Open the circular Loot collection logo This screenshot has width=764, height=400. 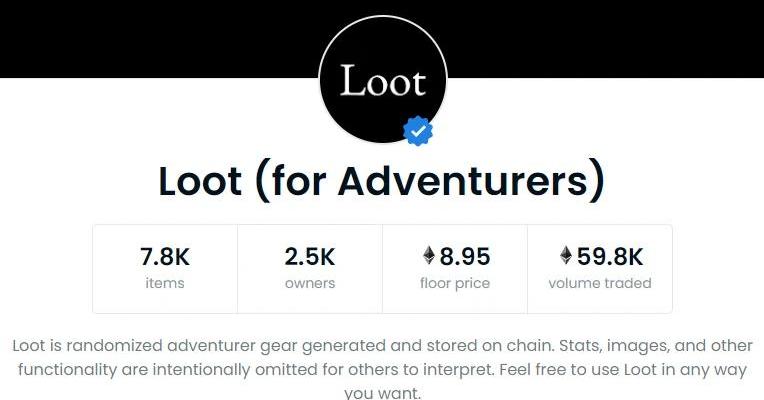tap(381, 82)
